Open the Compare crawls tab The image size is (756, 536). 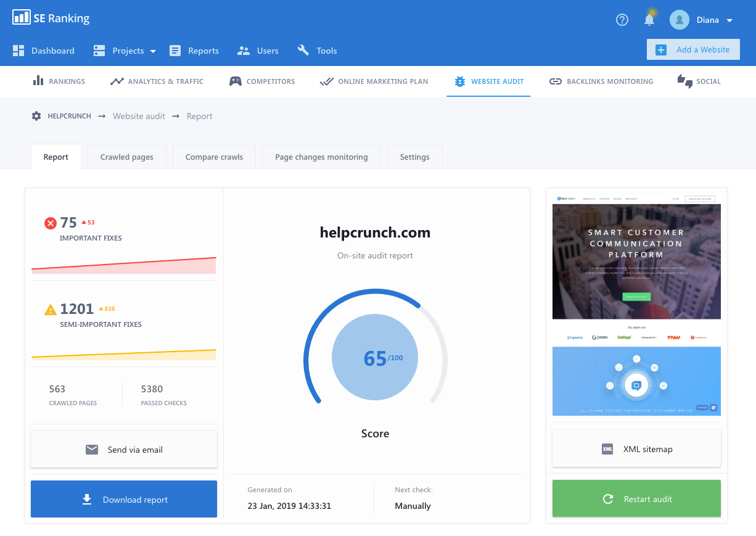[x=214, y=157]
